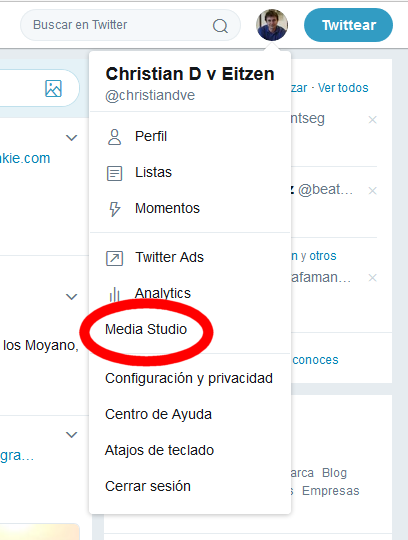Expand the options chevron above Moyano tweet
Image resolution: width=408 pixels, height=540 pixels.
[71, 297]
